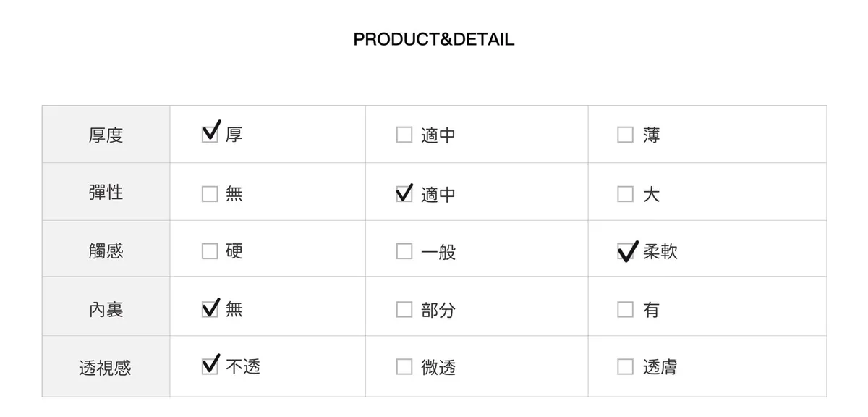Tick the 薄 thickness checkbox

coord(625,135)
